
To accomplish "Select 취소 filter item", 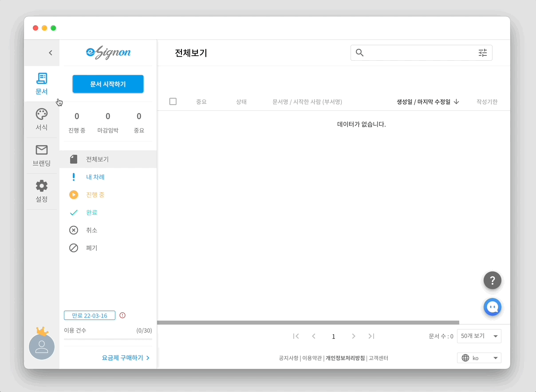I will tap(108, 230).
